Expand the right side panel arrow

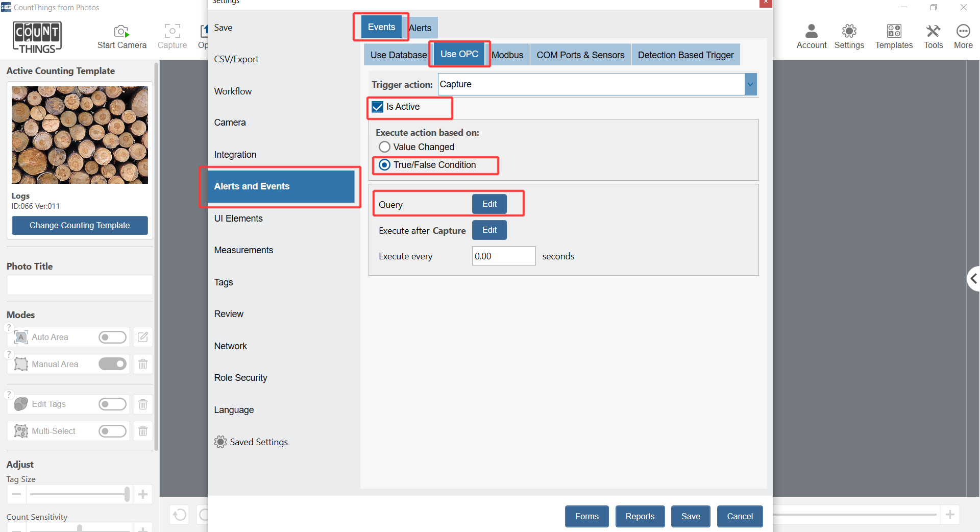(x=973, y=279)
